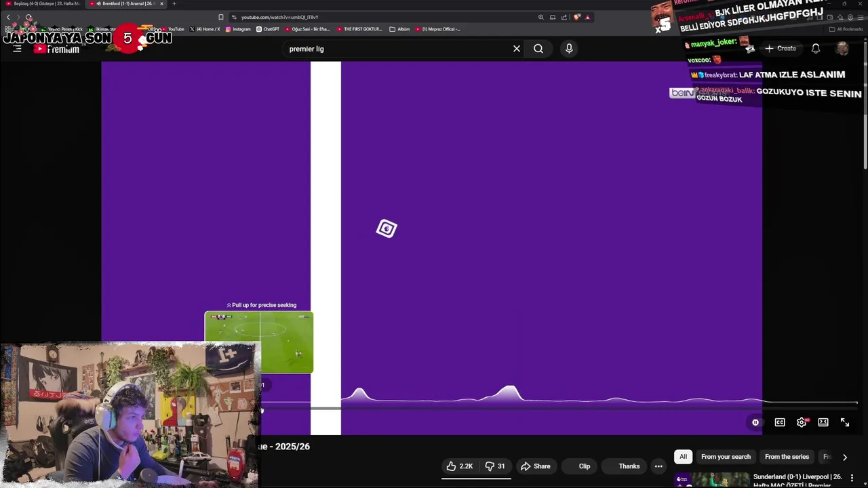Dislike the video showing 31 dislikes
The height and width of the screenshot is (488, 868).
(495, 466)
